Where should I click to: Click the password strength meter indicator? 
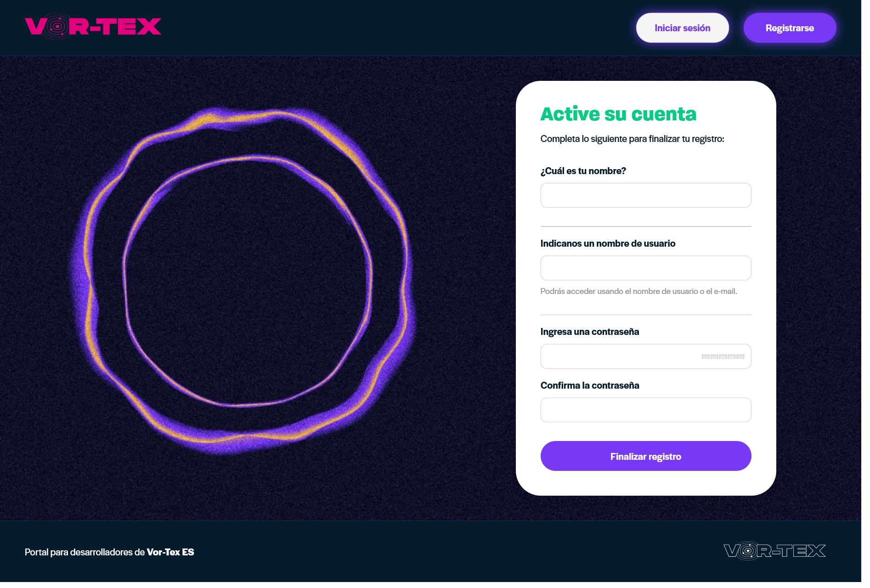[723, 356]
